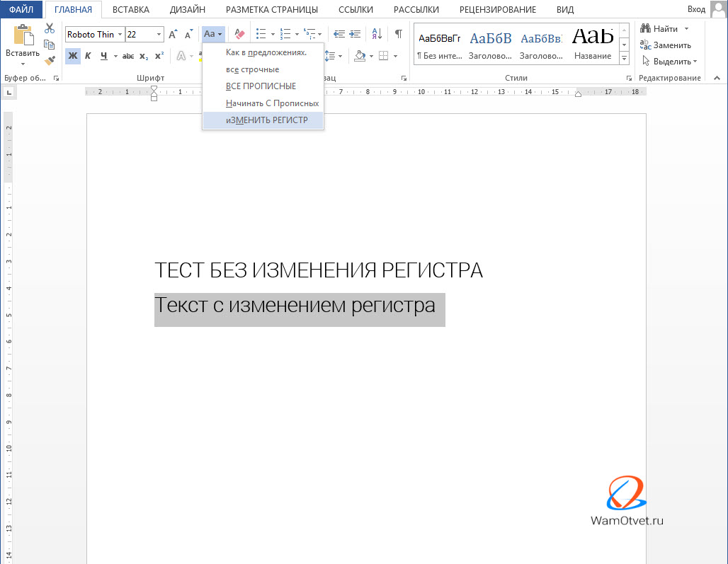Viewport: 728px width, 564px height.
Task: Click the shading paint bucket color button
Action: pos(360,56)
